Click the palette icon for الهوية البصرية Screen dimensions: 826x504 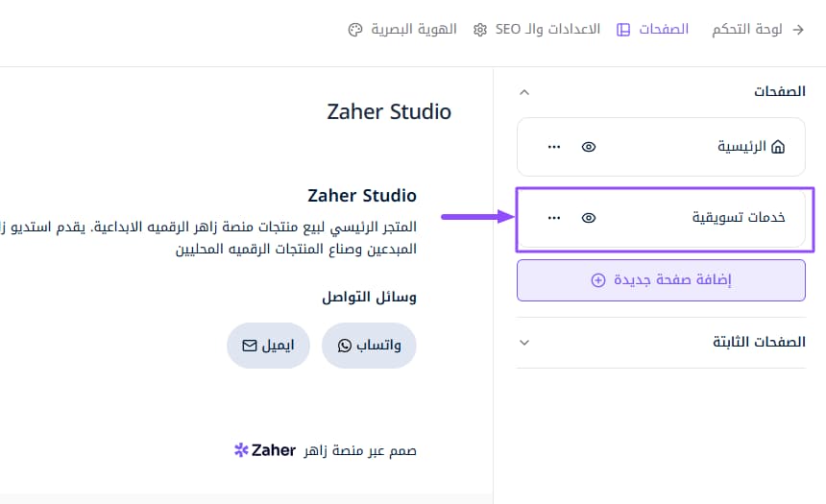pyautogui.click(x=354, y=30)
